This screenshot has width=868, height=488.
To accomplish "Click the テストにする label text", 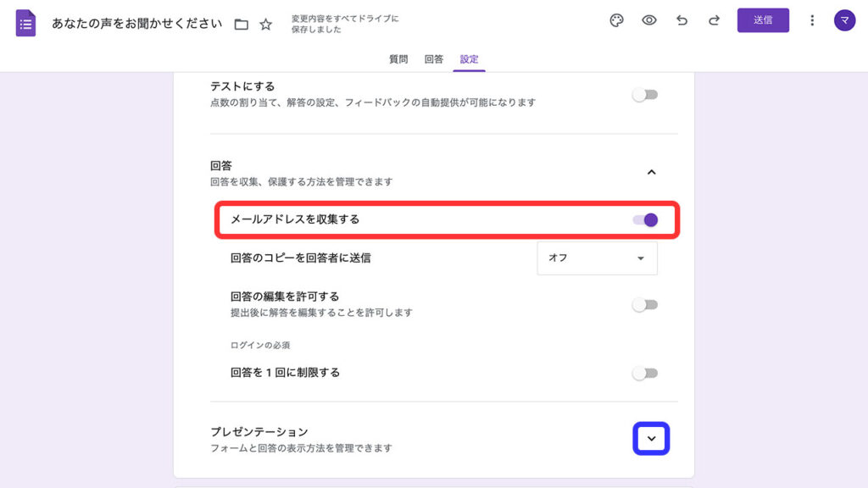I will pos(242,86).
